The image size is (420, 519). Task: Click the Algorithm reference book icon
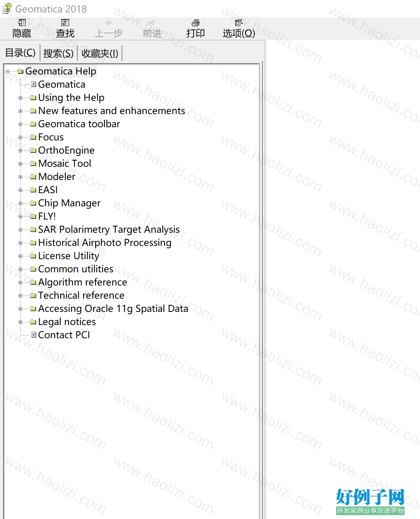coord(33,282)
